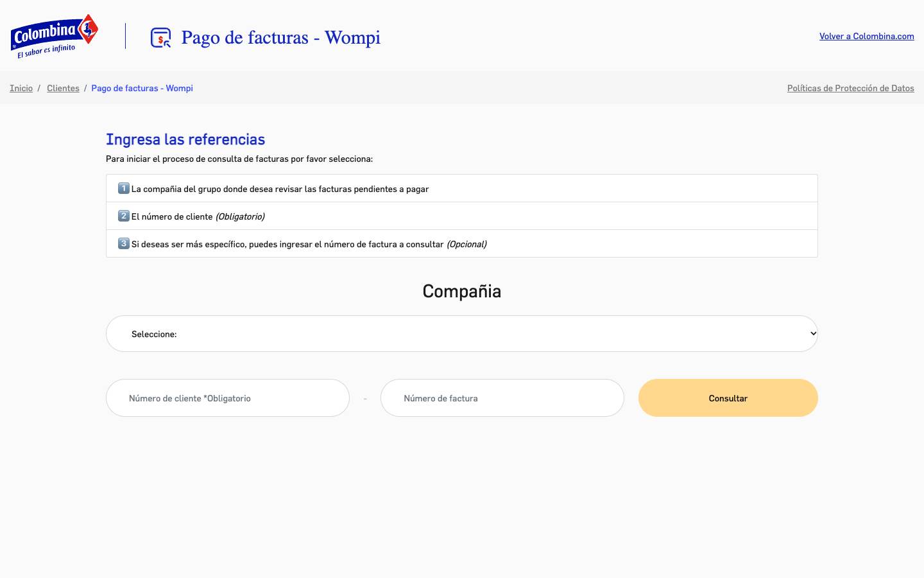Click the Colombina logo
This screenshot has width=924, height=578.
click(55, 37)
